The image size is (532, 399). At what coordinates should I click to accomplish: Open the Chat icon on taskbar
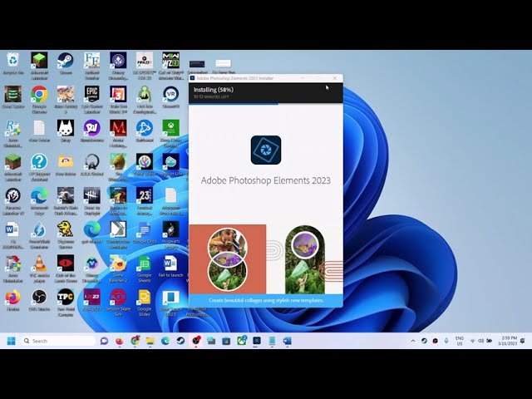[x=104, y=341]
